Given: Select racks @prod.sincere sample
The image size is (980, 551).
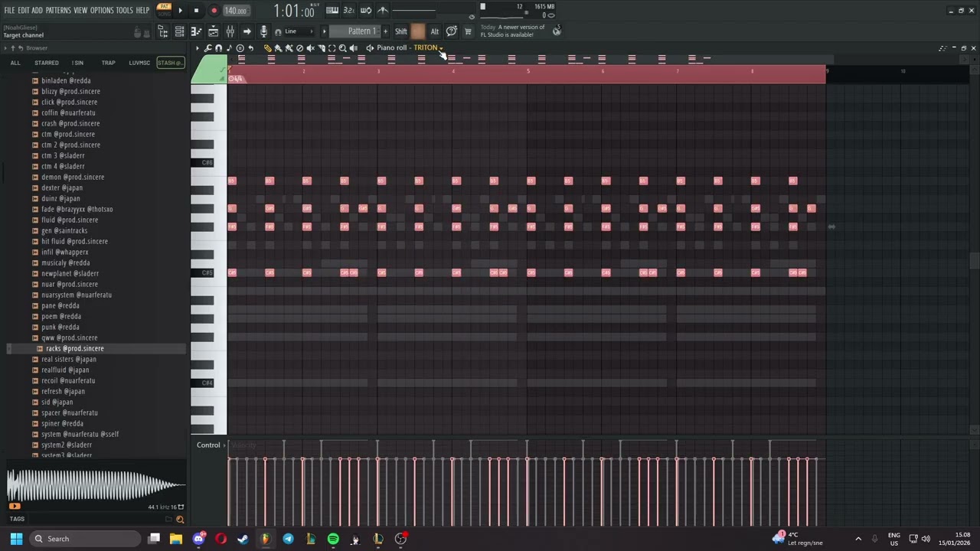Looking at the screenshot, I should point(74,348).
